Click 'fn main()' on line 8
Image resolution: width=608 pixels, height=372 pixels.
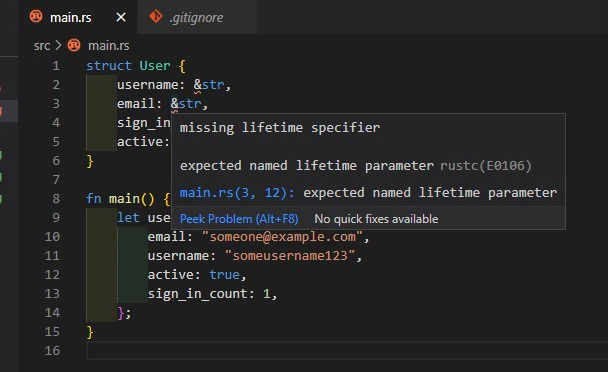[x=120, y=199]
